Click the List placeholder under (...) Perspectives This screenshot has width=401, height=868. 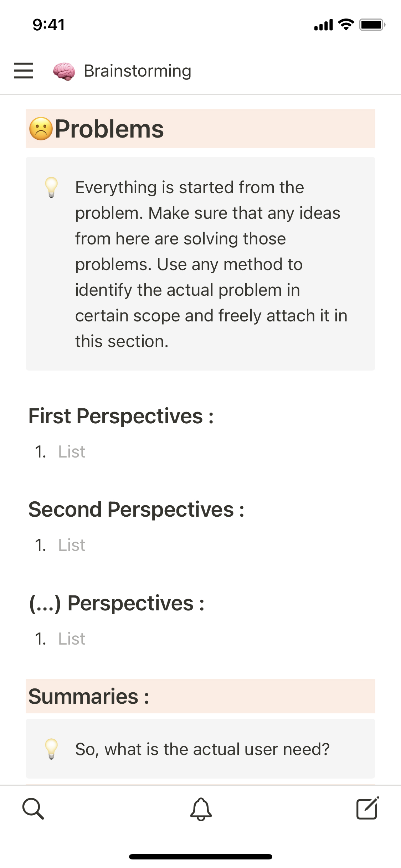click(72, 639)
